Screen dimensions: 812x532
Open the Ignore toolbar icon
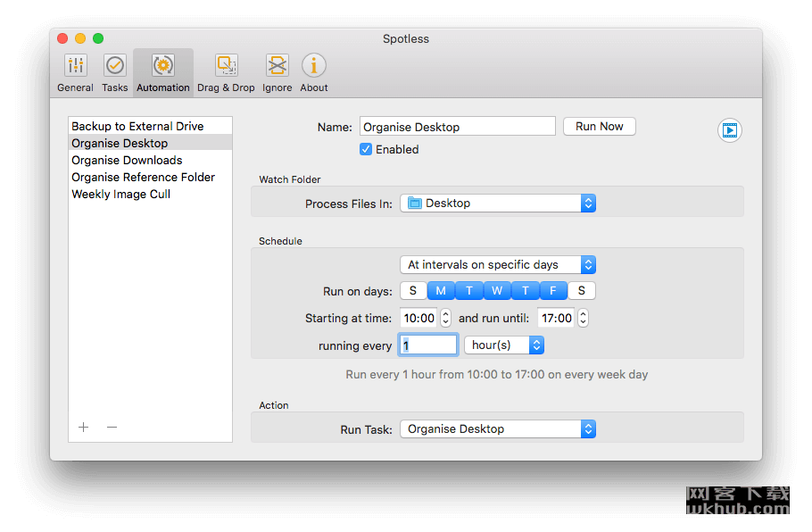(277, 66)
